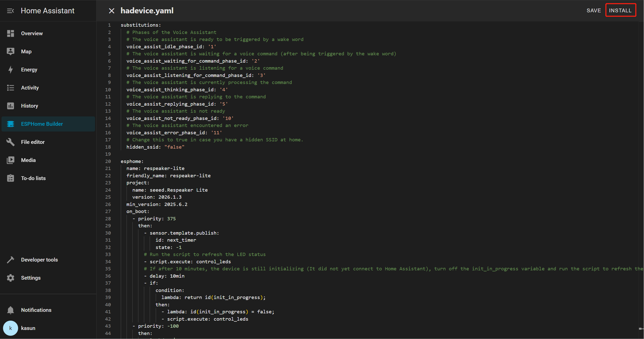Click the Settings gear icon
Screen dimensions: 644x339
point(11,278)
